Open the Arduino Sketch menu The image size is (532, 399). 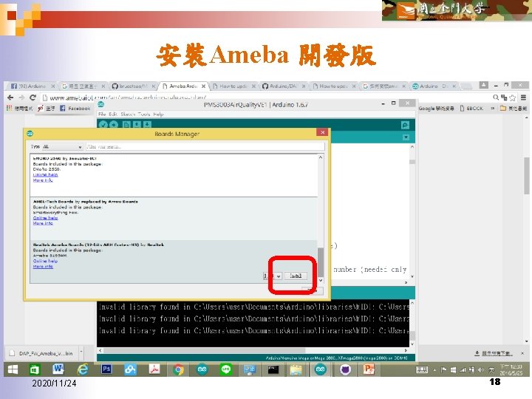128,115
